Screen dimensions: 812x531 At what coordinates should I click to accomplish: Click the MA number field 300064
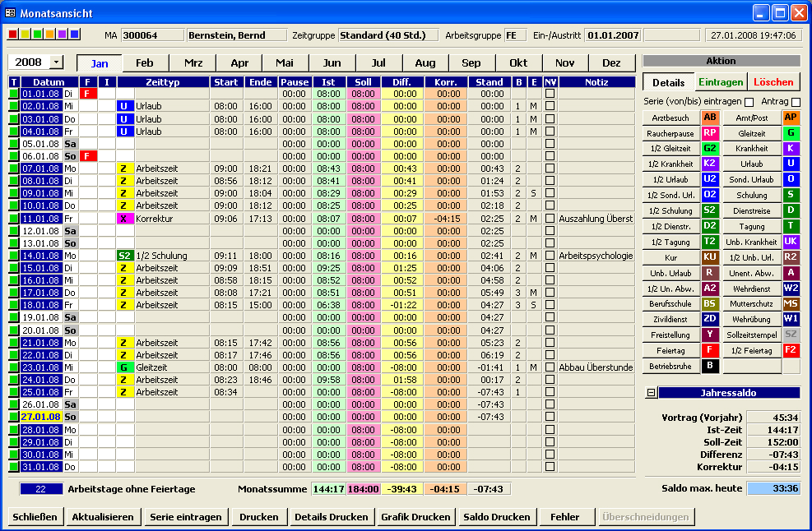(x=152, y=35)
